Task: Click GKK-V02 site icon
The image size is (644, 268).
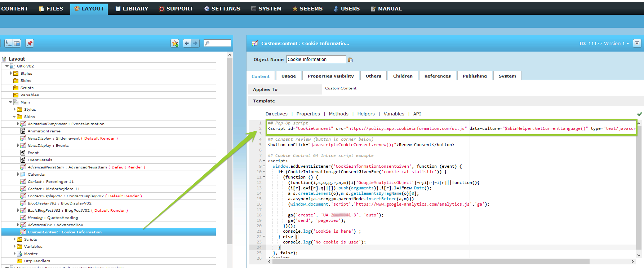Action: (12, 66)
